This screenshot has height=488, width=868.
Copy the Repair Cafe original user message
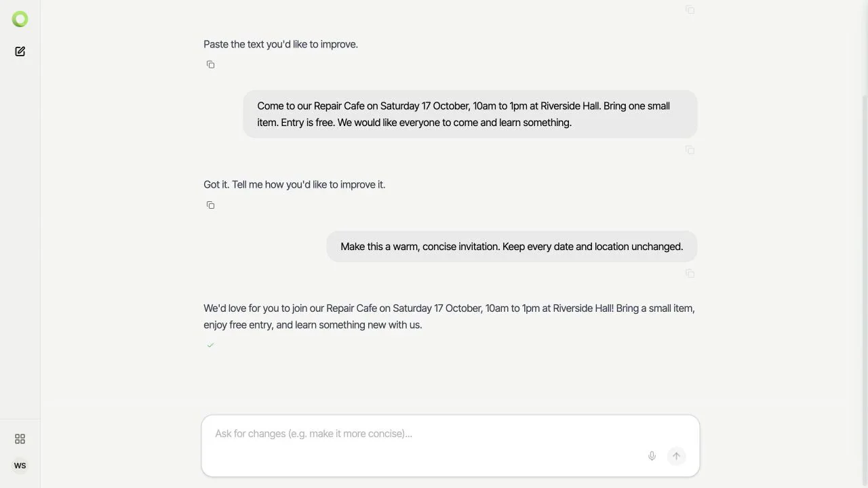click(x=690, y=150)
